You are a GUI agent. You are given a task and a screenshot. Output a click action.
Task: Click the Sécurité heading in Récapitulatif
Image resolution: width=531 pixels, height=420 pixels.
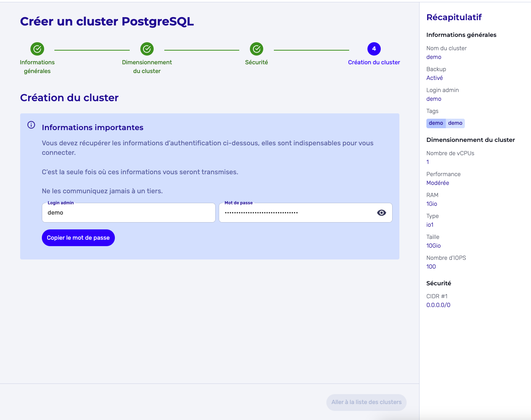[x=439, y=283]
